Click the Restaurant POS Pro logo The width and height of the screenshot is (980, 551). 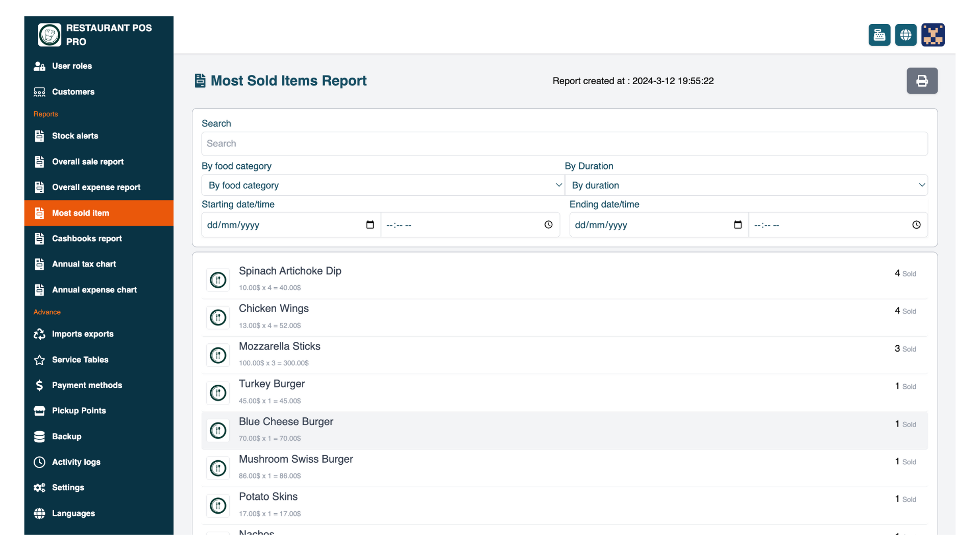point(50,35)
